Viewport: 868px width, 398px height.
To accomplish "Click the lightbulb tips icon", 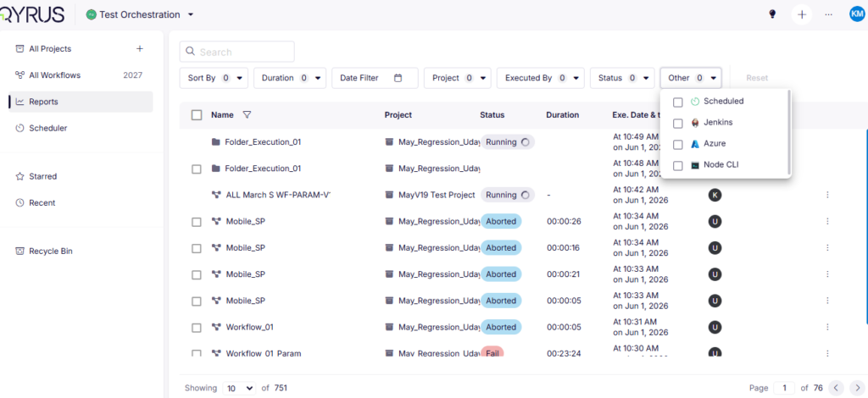I will [x=772, y=14].
